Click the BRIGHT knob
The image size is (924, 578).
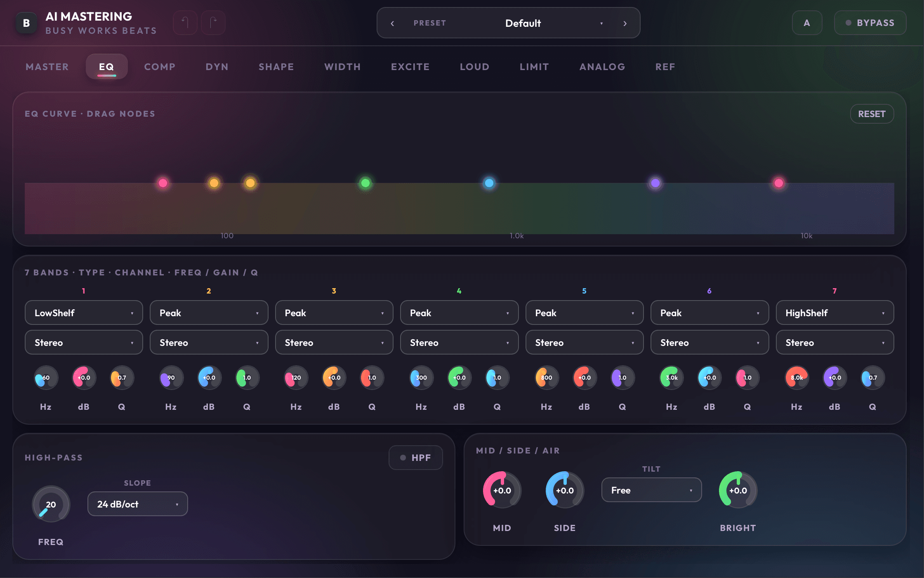(738, 490)
